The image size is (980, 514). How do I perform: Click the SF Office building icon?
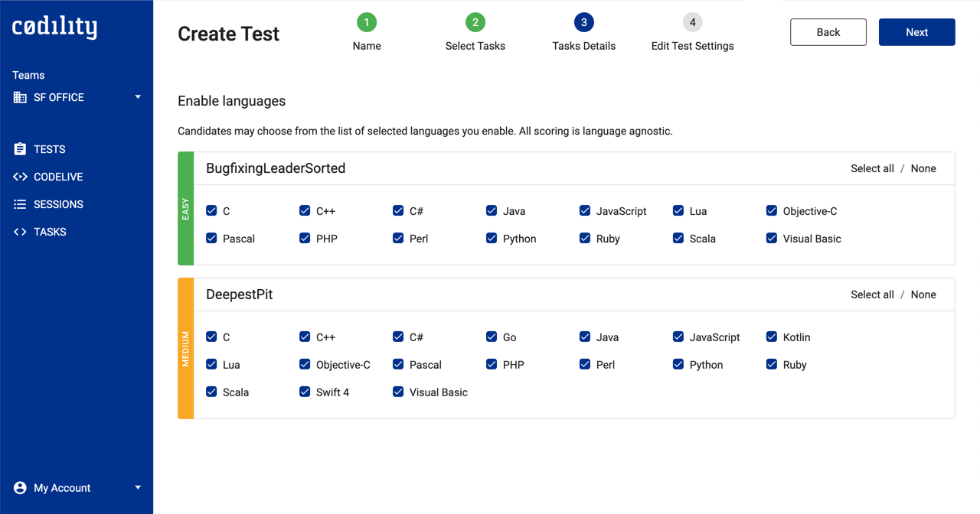pyautogui.click(x=20, y=97)
